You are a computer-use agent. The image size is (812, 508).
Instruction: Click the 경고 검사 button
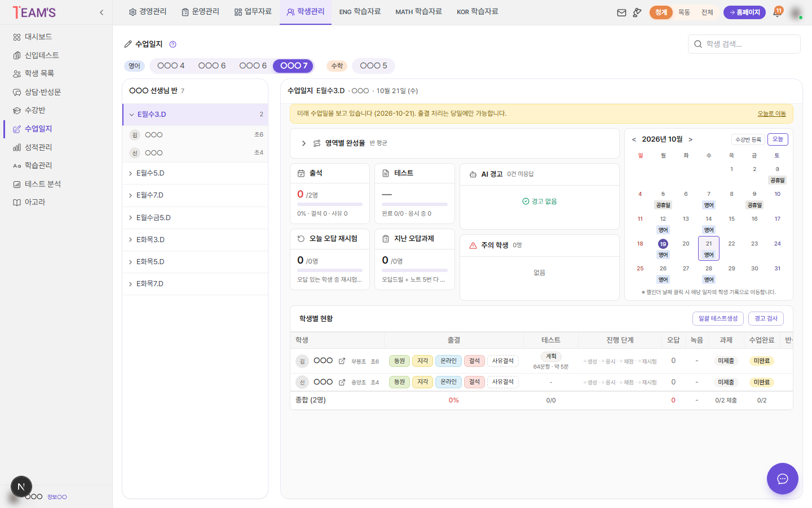(x=766, y=318)
